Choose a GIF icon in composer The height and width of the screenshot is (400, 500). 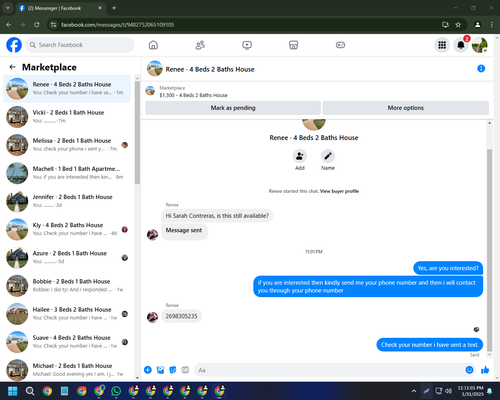pyautogui.click(x=185, y=370)
